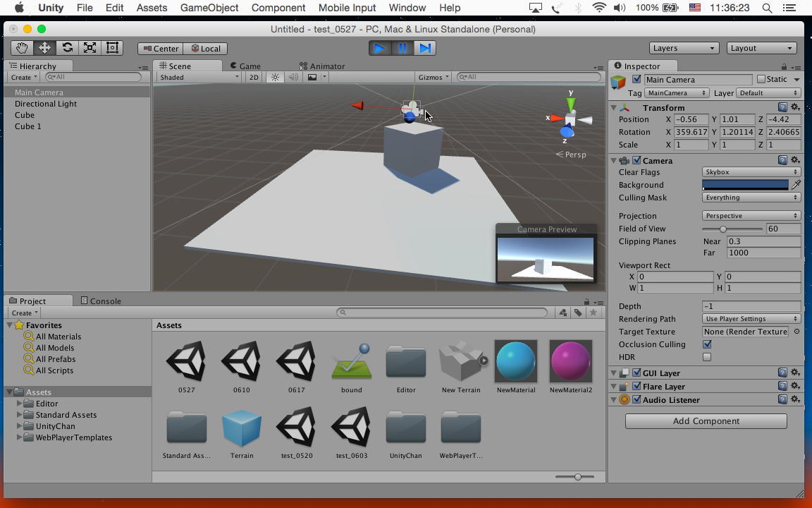Click the Center pivot button

160,49
